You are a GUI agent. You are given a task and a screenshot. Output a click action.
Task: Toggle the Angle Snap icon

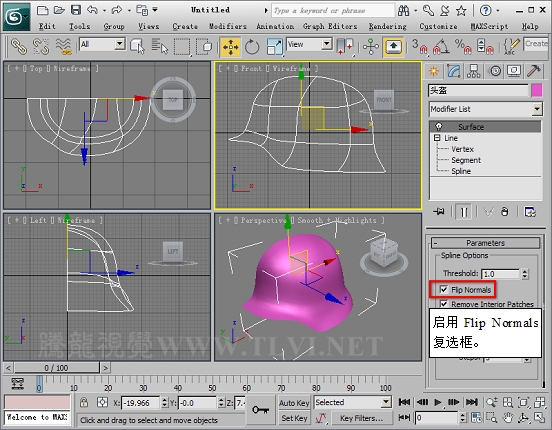[x=441, y=46]
